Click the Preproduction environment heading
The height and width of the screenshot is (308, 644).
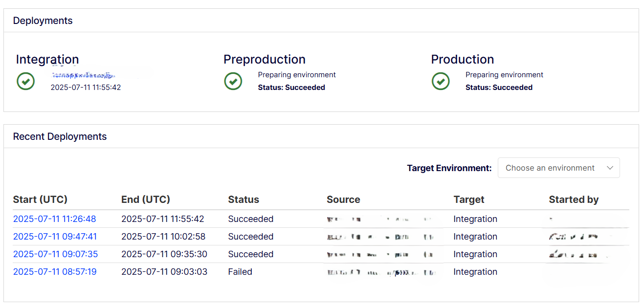coord(265,59)
